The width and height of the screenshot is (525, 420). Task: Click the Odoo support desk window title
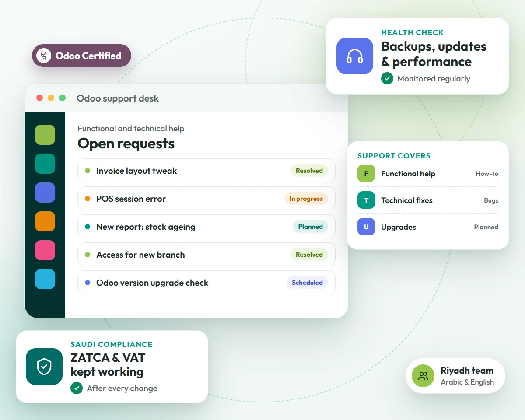(118, 98)
